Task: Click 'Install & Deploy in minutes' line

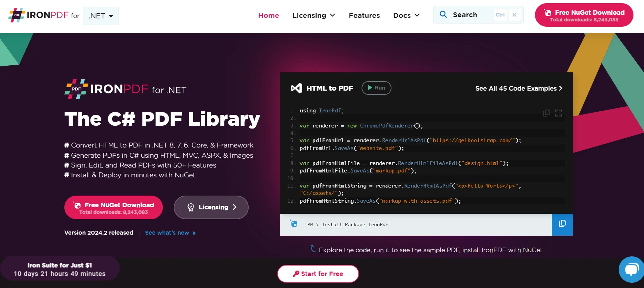Action: pos(129,175)
